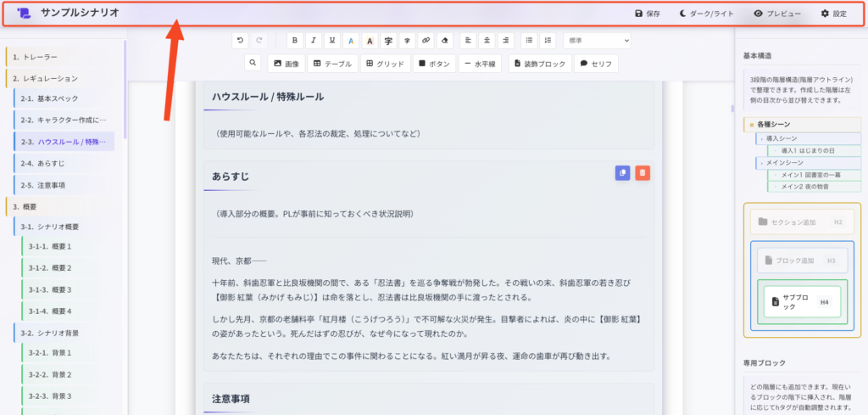
Task: Pick the text highlight color button
Action: (x=369, y=40)
